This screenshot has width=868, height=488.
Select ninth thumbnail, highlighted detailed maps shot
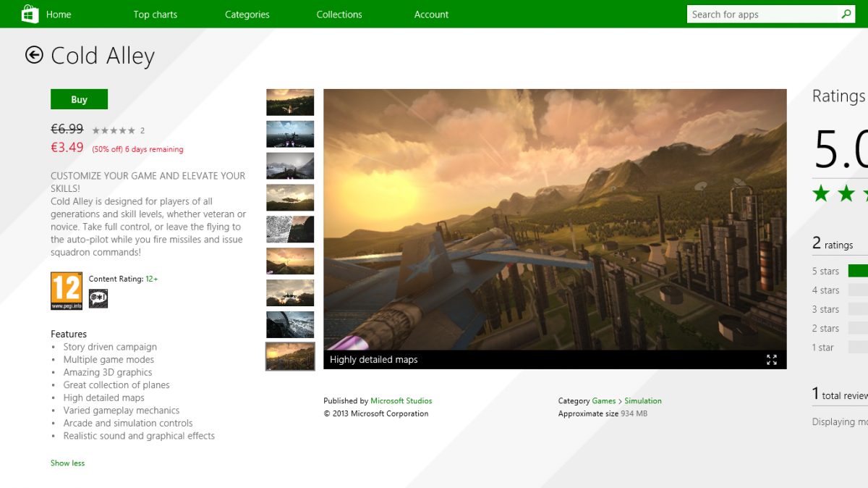click(x=290, y=357)
